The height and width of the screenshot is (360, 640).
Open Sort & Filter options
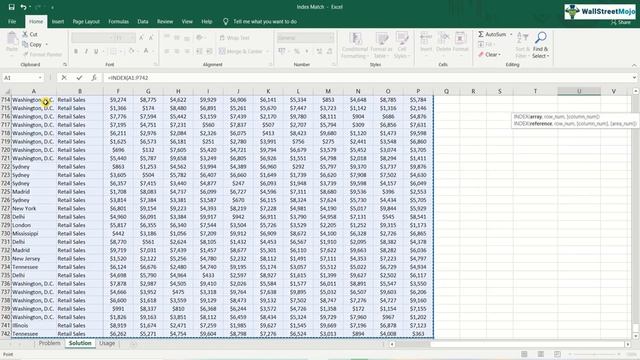pos(522,45)
